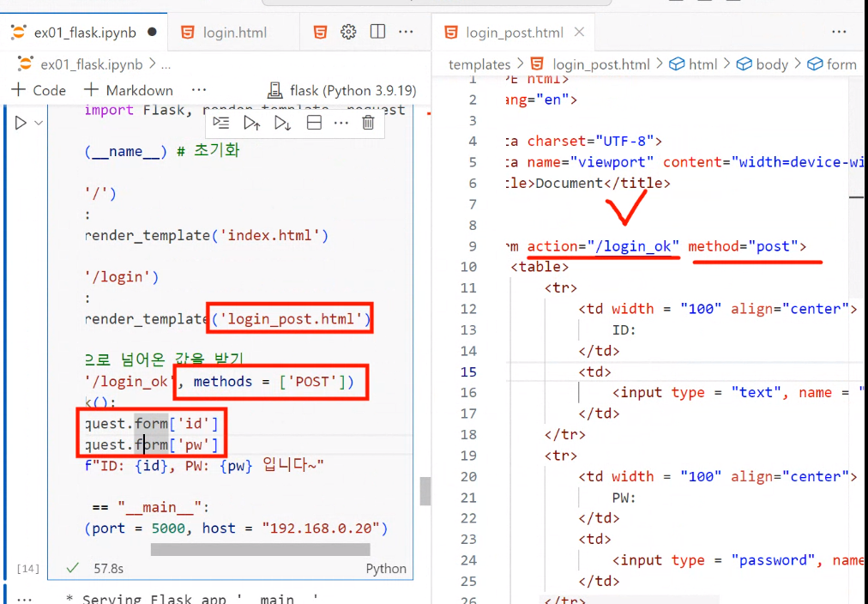This screenshot has width=868, height=604.
Task: Click 'index.html' string in render_template
Action: click(270, 235)
